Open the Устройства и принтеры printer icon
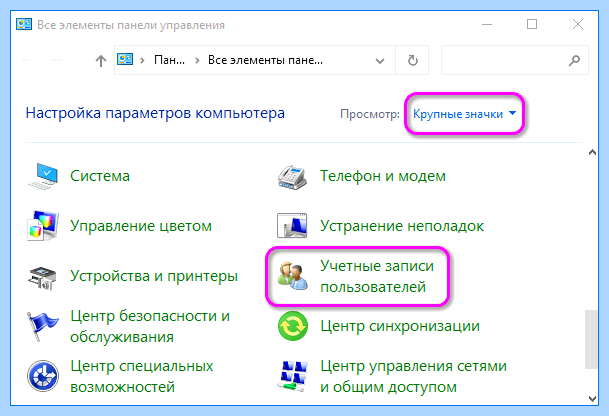609x416 pixels. click(42, 278)
